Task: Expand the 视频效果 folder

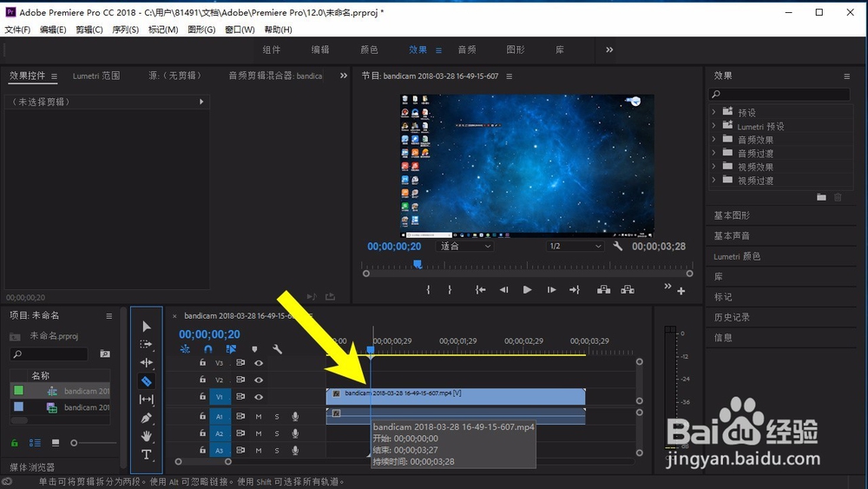Action: click(x=713, y=167)
